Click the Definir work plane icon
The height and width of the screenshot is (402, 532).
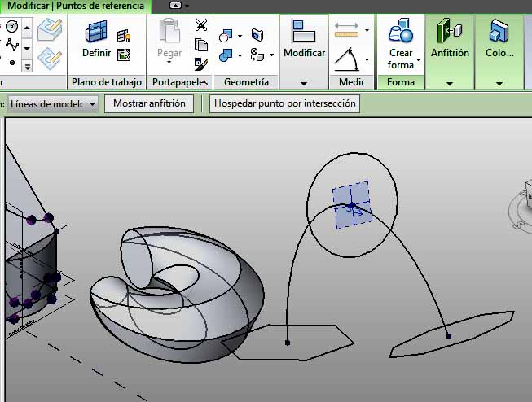pos(97,34)
